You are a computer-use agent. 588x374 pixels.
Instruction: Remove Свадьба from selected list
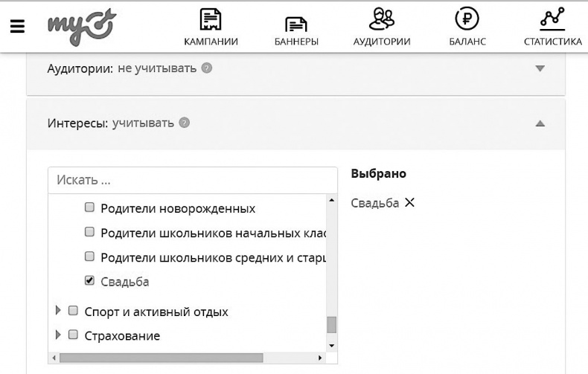(409, 203)
